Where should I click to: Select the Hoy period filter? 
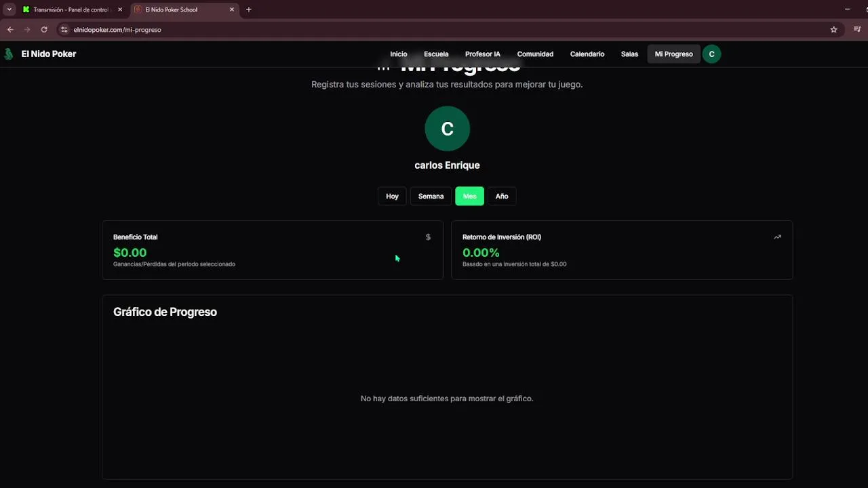392,196
